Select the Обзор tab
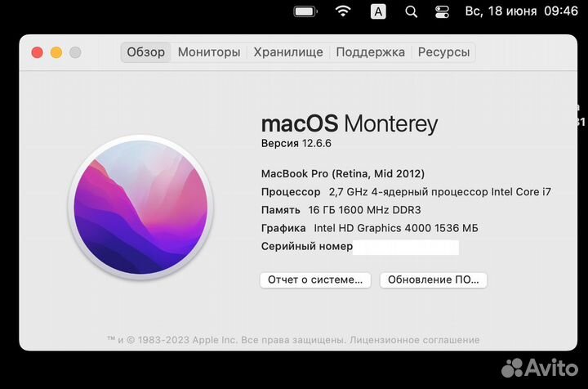 click(x=146, y=52)
